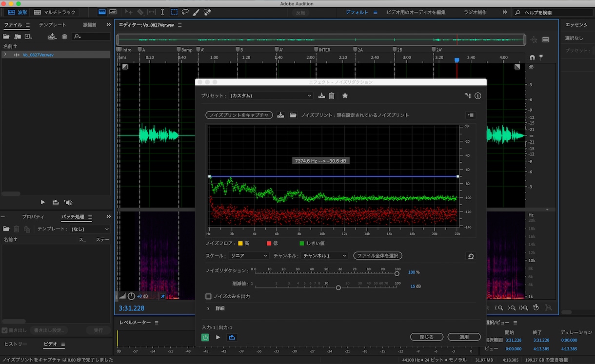Screen dimensions: 595x364
Task: Click the ノイズプリントをキャプチャ button
Action: coord(239,115)
